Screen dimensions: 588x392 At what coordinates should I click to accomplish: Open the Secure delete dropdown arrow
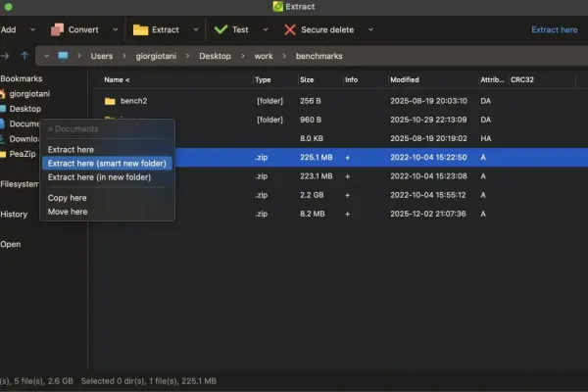[370, 29]
